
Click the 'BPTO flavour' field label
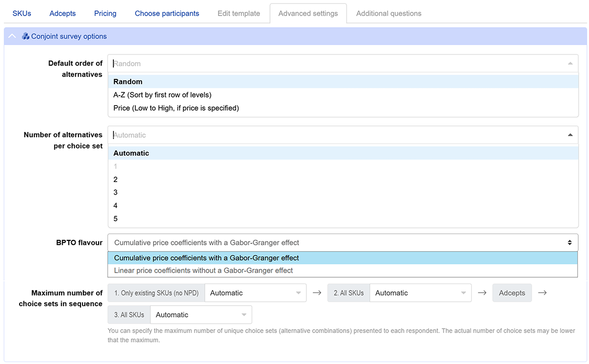pyautogui.click(x=80, y=242)
